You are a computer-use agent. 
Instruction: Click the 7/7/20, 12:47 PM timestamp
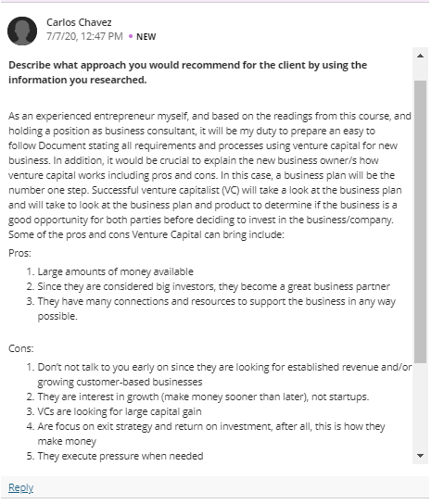pyautogui.click(x=84, y=36)
